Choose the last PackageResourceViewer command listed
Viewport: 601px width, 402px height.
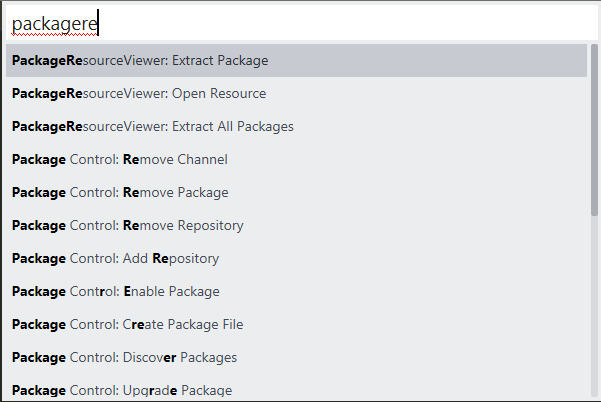click(152, 126)
